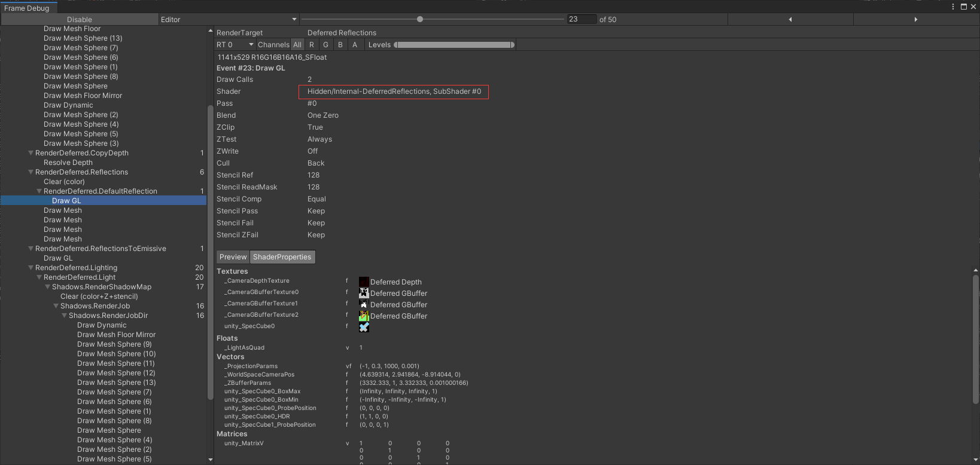980x465 pixels.
Task: Click the _CameraGBufferTexture1 texture thumbnail
Action: [x=364, y=304]
